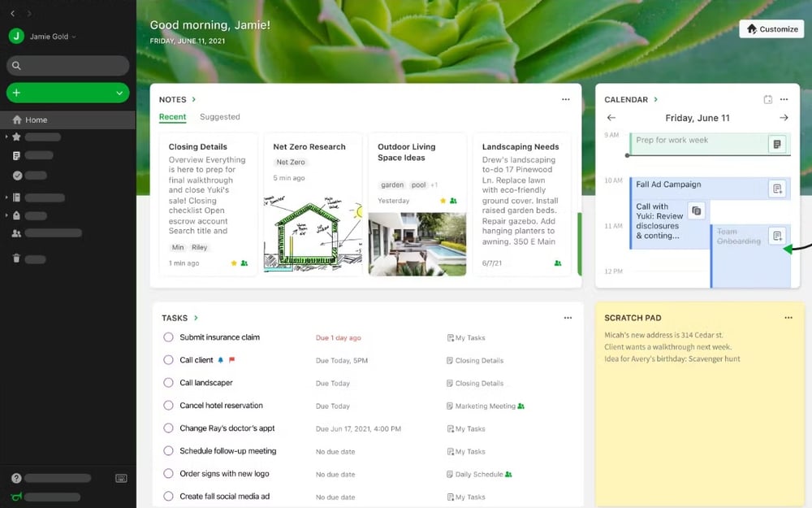Click the green Evernote elephant icon
Viewport: 812px width, 508px height.
pyautogui.click(x=16, y=497)
